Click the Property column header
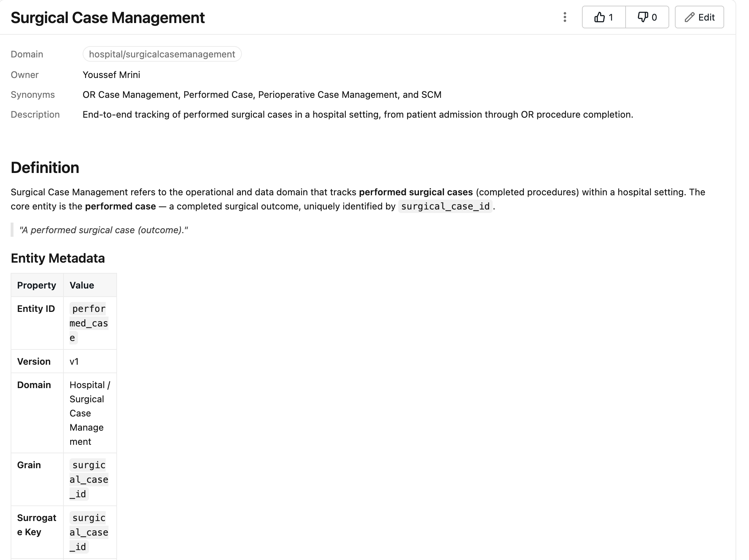This screenshot has width=749, height=560. [x=37, y=285]
